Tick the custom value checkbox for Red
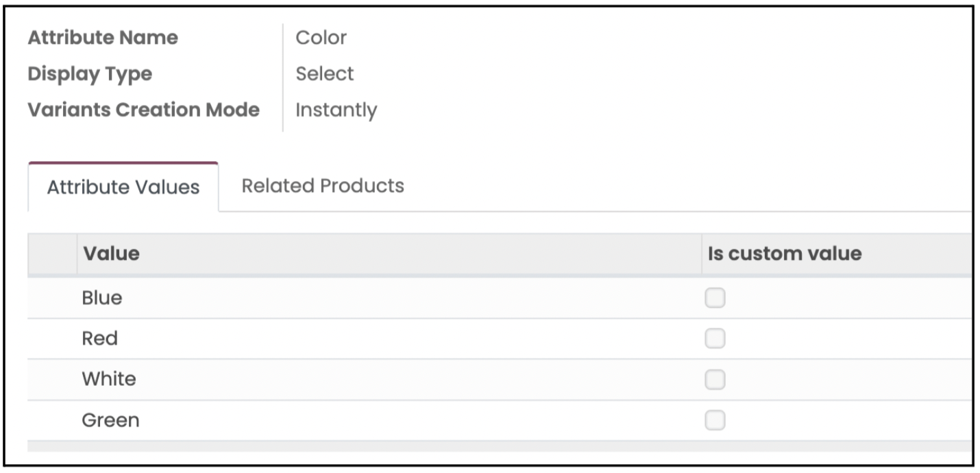Screen dimensions: 980x473 coord(715,339)
